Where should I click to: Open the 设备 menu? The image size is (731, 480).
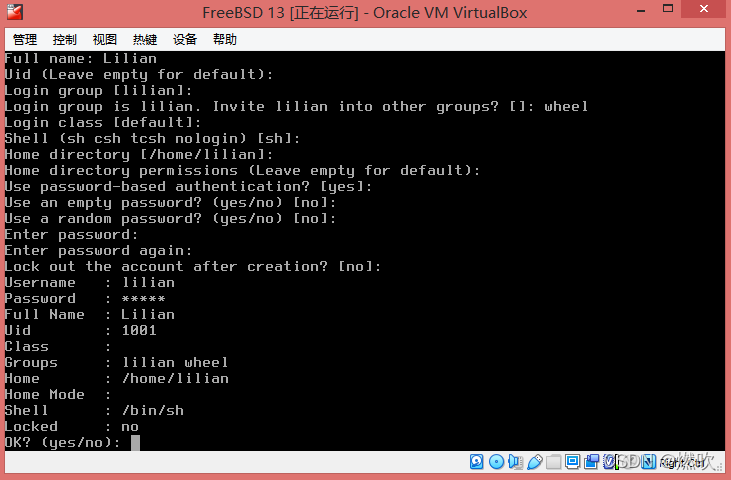coord(185,40)
